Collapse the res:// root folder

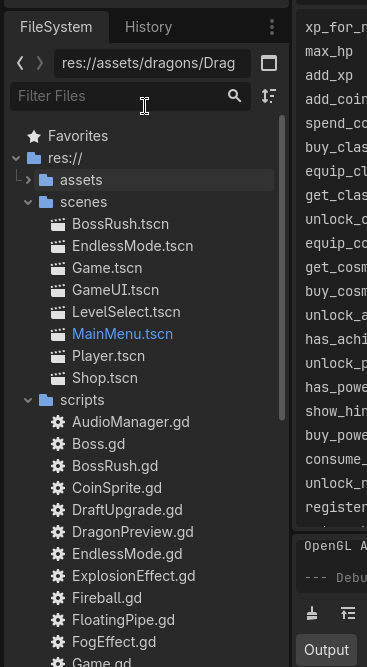click(x=16, y=159)
